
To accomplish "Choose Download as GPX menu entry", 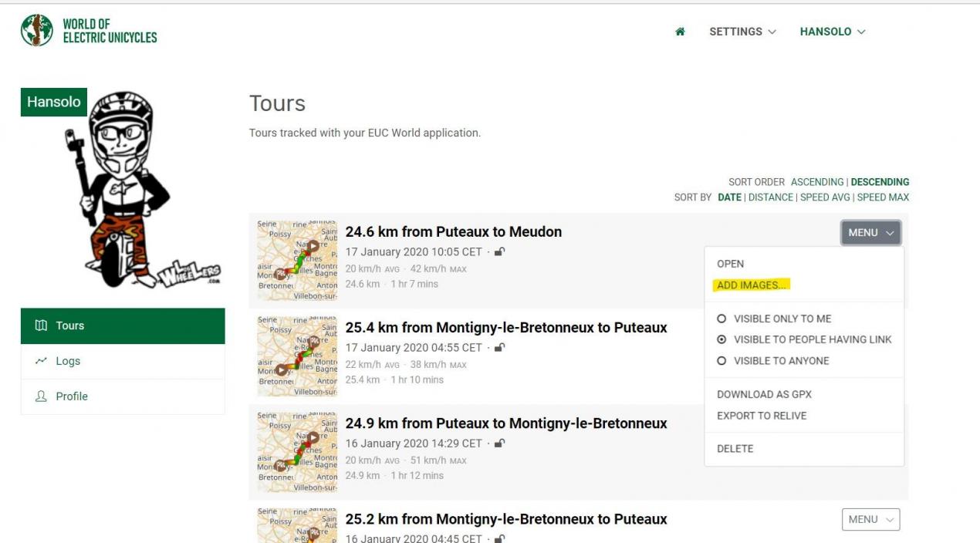I will 764,394.
